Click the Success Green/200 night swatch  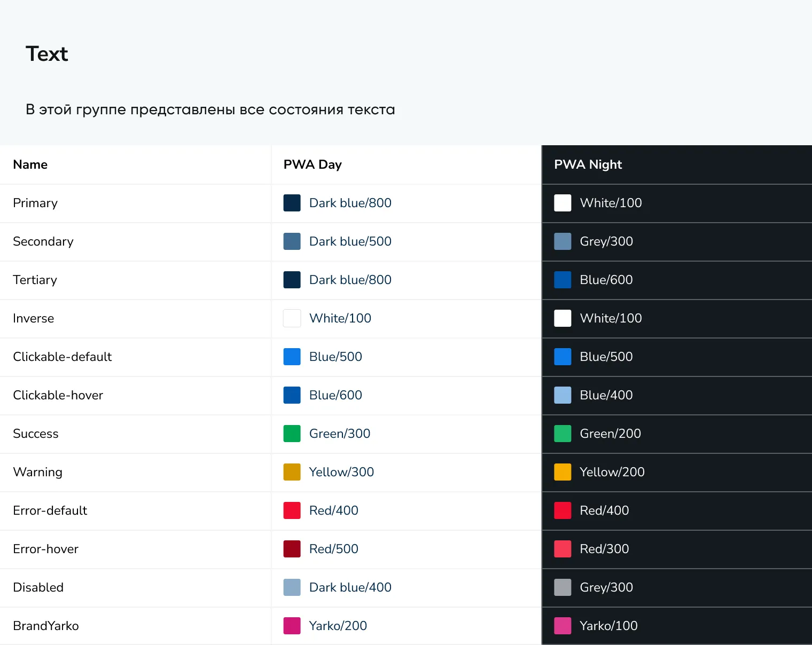coord(563,434)
